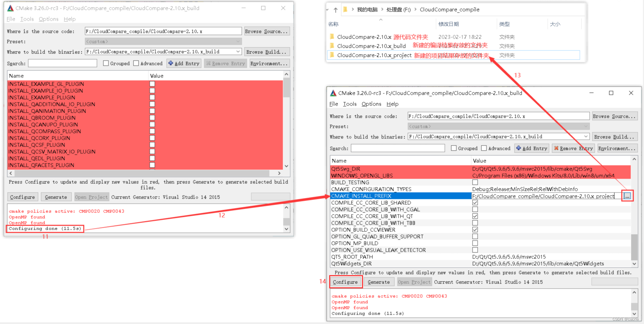Open the Options menu in the lower CMake window
This screenshot has width=644, height=324.
click(371, 104)
